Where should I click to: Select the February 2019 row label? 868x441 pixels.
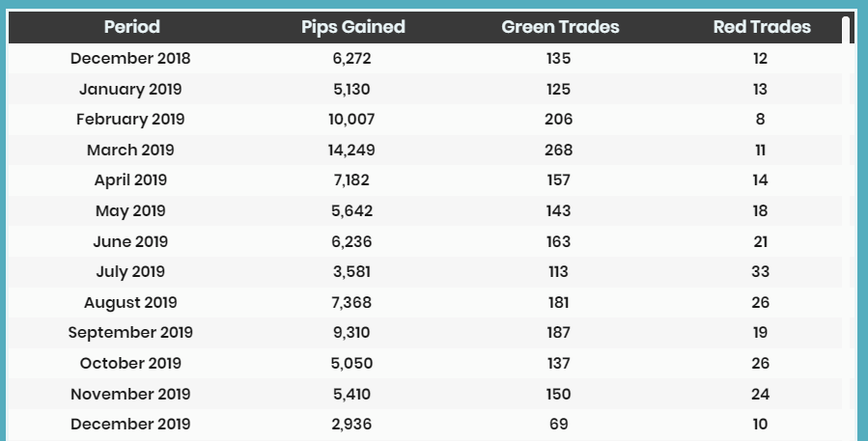130,120
